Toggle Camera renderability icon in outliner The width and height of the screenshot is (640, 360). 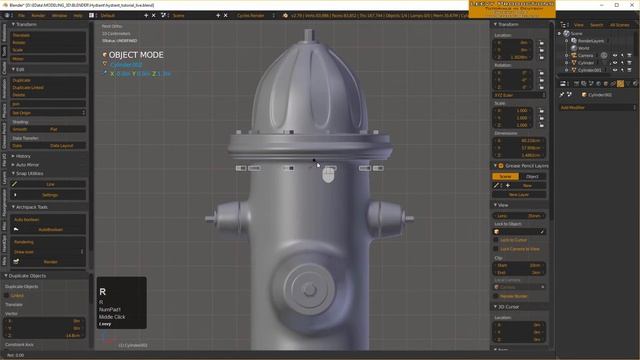coord(629,56)
